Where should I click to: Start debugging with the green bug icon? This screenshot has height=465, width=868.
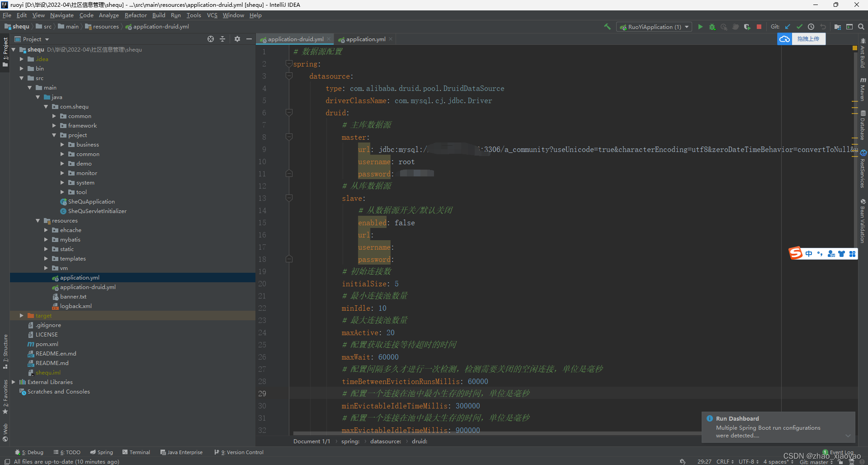coord(712,27)
